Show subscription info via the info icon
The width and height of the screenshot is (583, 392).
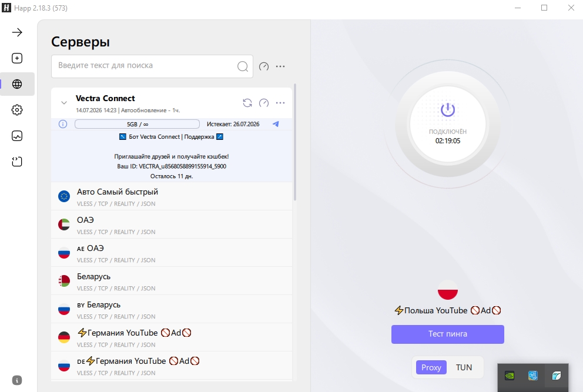tap(63, 124)
